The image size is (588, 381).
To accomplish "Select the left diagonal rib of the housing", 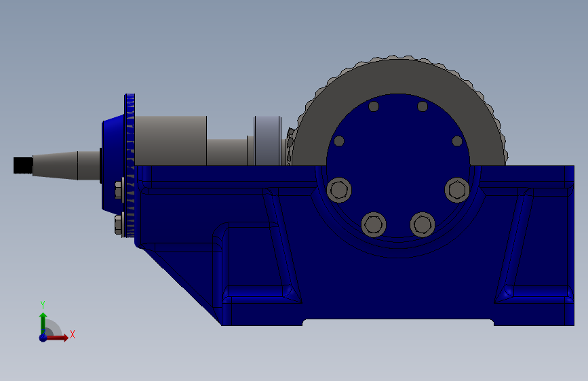I will tap(282, 244).
